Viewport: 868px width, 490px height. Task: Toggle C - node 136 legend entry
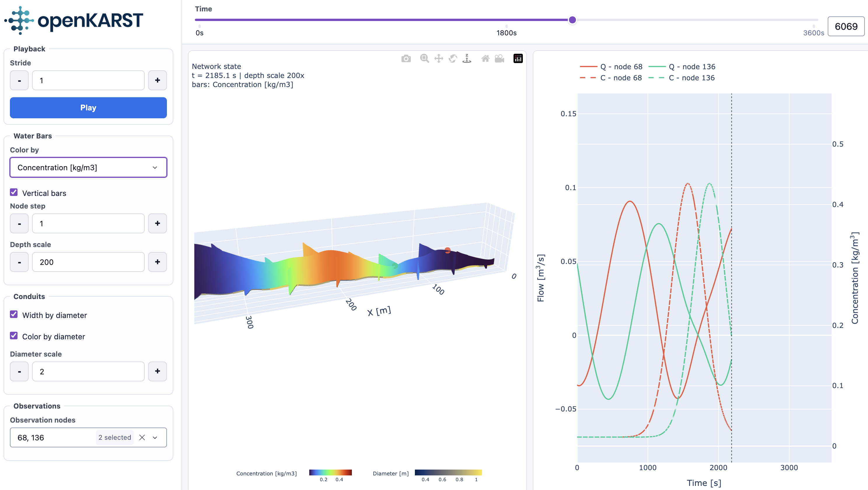(681, 78)
